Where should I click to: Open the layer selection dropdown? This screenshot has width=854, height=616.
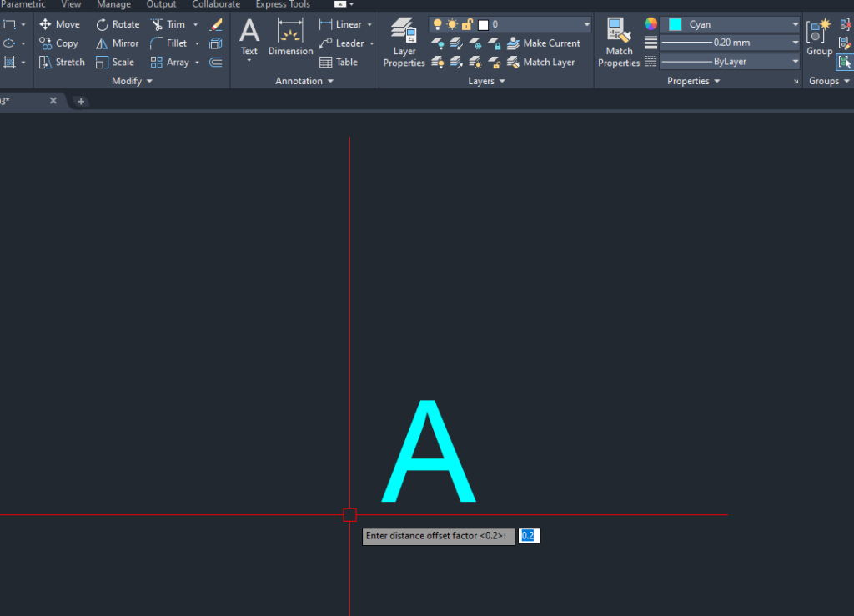(585, 23)
